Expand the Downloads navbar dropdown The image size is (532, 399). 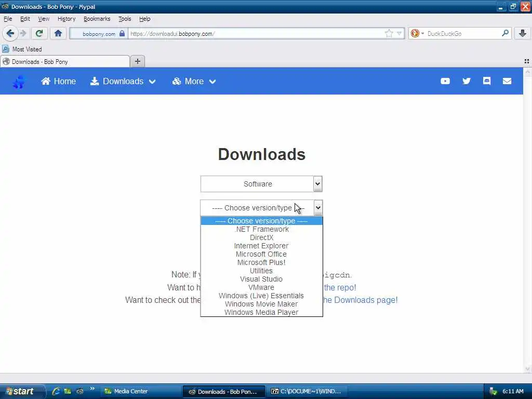pyautogui.click(x=123, y=82)
